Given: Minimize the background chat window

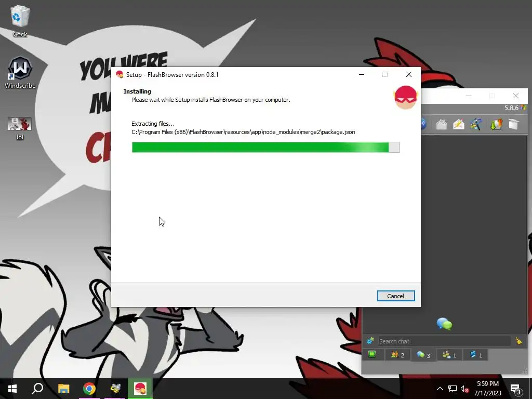Looking at the screenshot, I should pos(469,96).
